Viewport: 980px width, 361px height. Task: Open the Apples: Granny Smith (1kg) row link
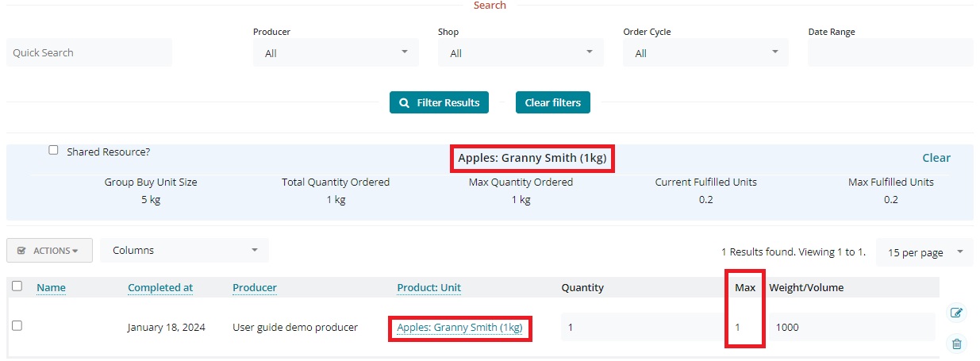459,327
